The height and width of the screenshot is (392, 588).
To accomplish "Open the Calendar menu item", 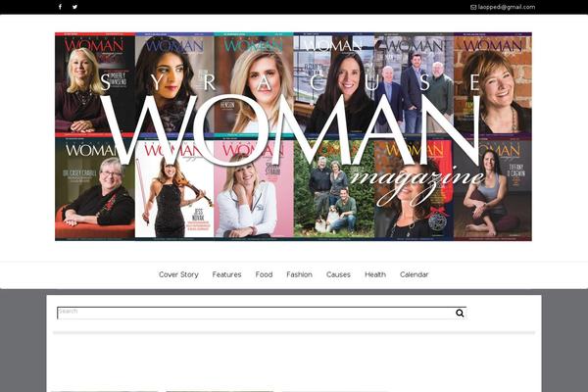I will pos(414,274).
